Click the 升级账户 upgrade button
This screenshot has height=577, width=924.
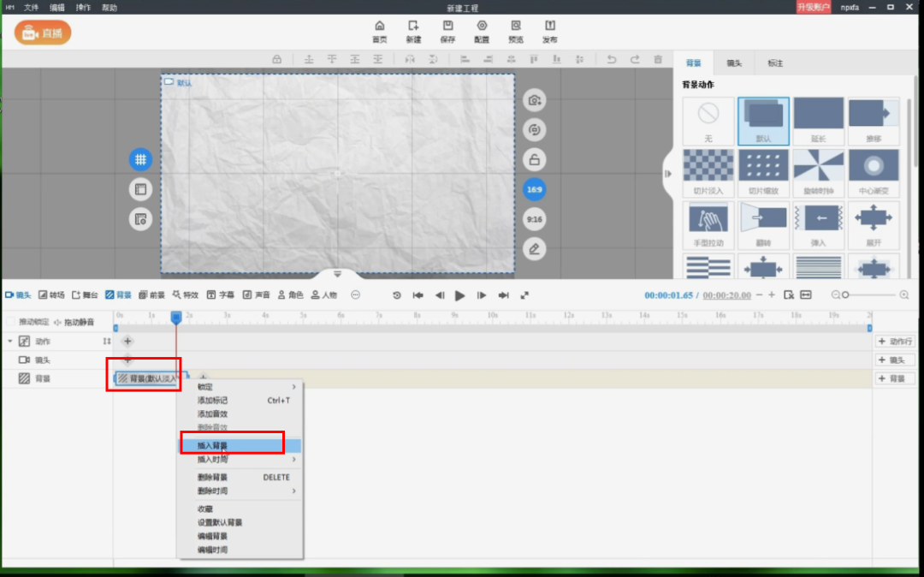[813, 7]
